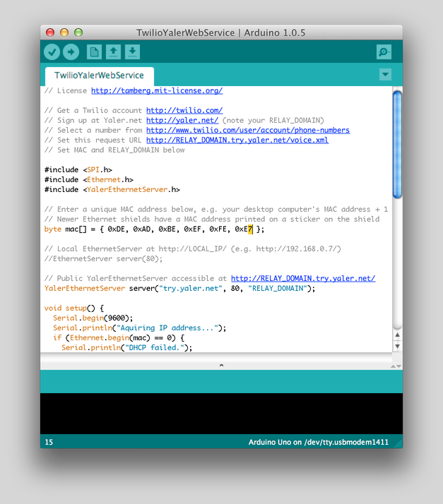
Task: Click Arduino Uno board status text
Action: [x=319, y=443]
